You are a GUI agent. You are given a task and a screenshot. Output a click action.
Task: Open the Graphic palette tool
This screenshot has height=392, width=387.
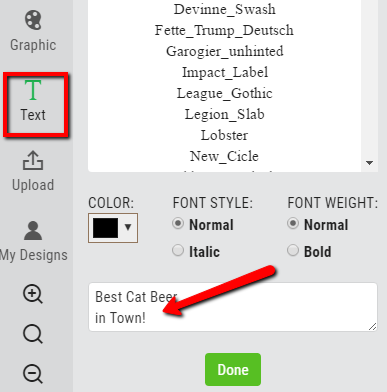[x=33, y=31]
